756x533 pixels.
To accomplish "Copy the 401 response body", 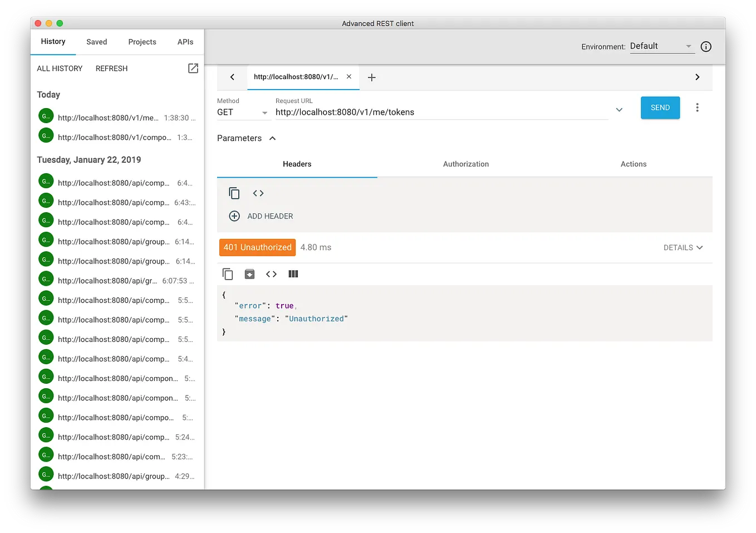I will point(228,273).
